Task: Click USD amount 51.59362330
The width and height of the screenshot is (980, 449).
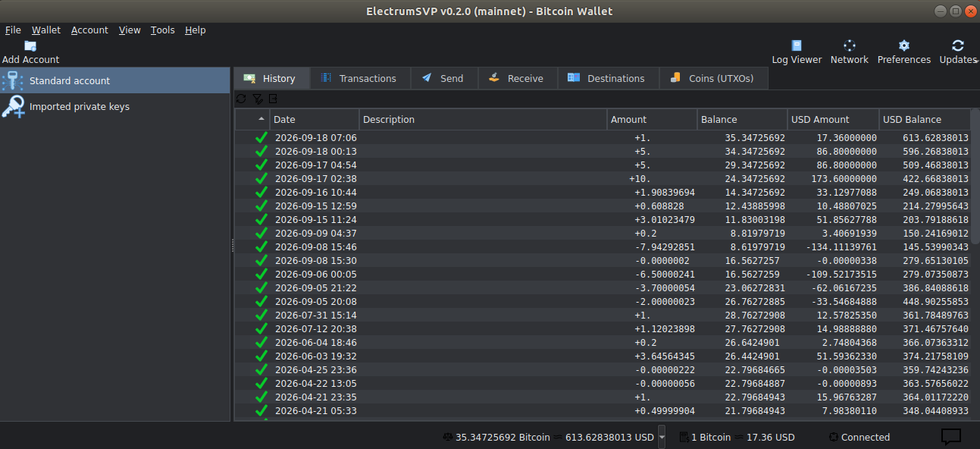Action: click(847, 356)
